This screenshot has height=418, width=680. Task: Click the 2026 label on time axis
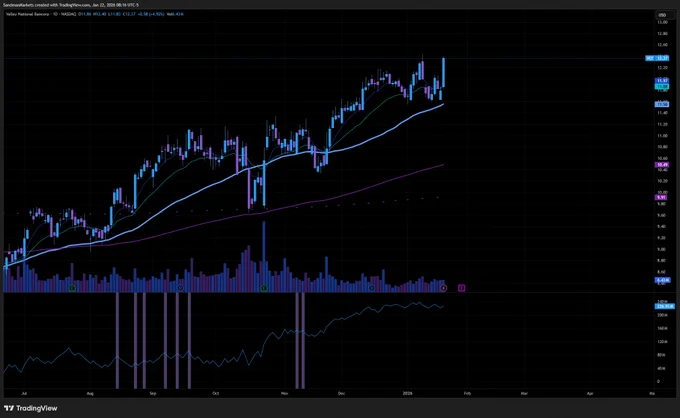[x=407, y=394]
